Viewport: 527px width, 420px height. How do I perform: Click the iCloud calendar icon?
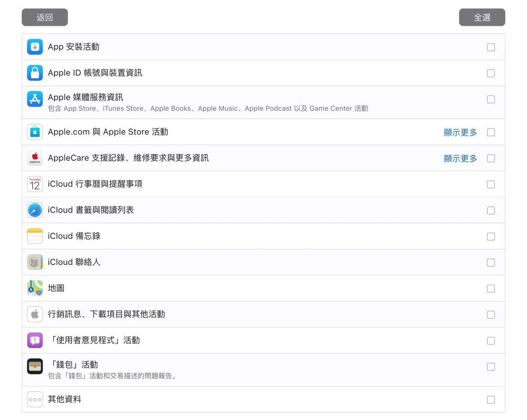pyautogui.click(x=35, y=184)
